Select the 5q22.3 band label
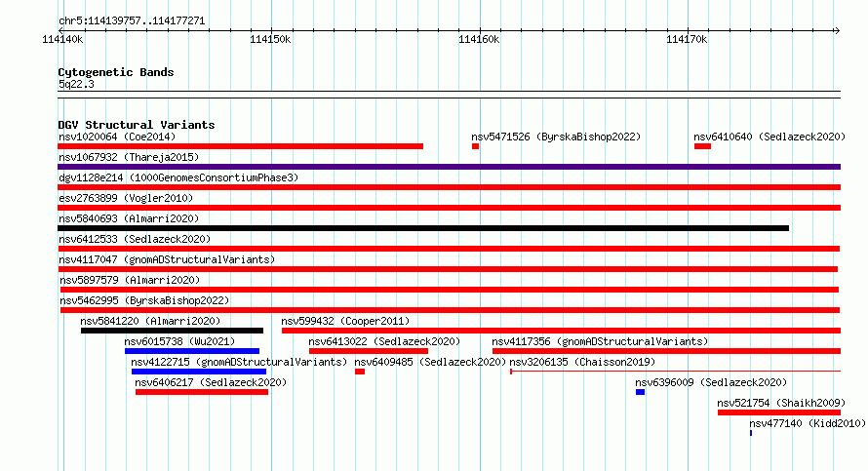The height and width of the screenshot is (471, 868). (76, 84)
